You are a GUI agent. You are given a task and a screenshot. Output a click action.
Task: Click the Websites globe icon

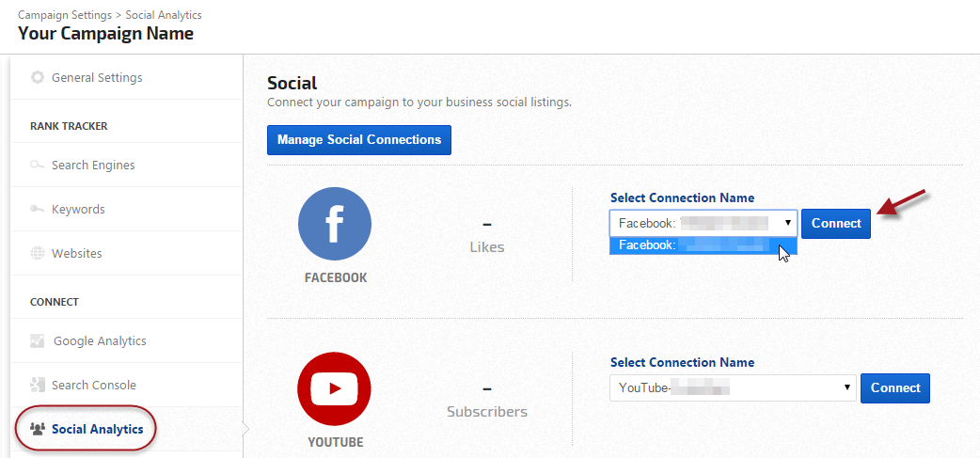[x=38, y=253]
